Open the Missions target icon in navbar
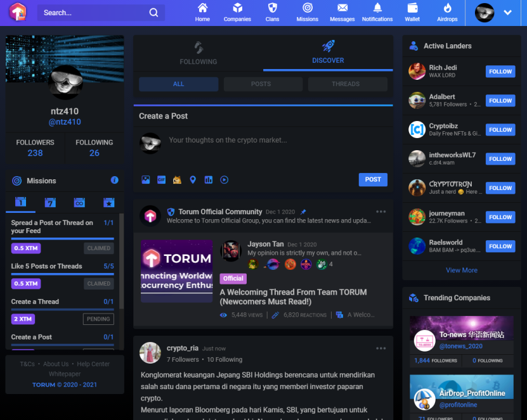 (x=308, y=8)
